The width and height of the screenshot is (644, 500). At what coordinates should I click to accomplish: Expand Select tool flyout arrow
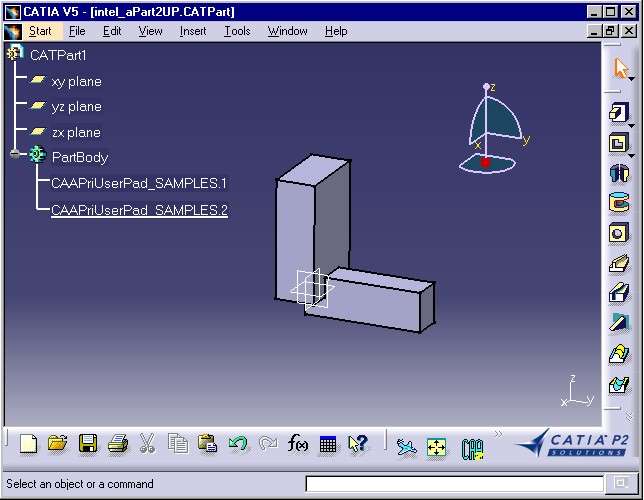pyautogui.click(x=632, y=78)
